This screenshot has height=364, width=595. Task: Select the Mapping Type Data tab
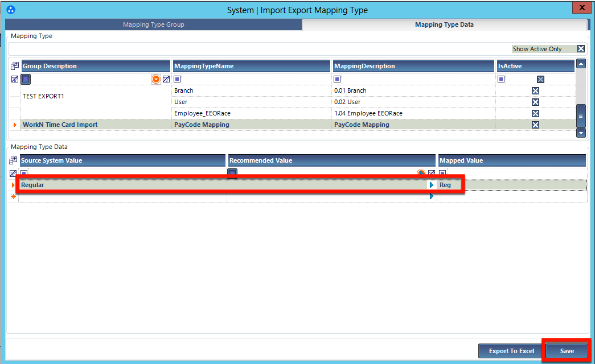coord(444,24)
